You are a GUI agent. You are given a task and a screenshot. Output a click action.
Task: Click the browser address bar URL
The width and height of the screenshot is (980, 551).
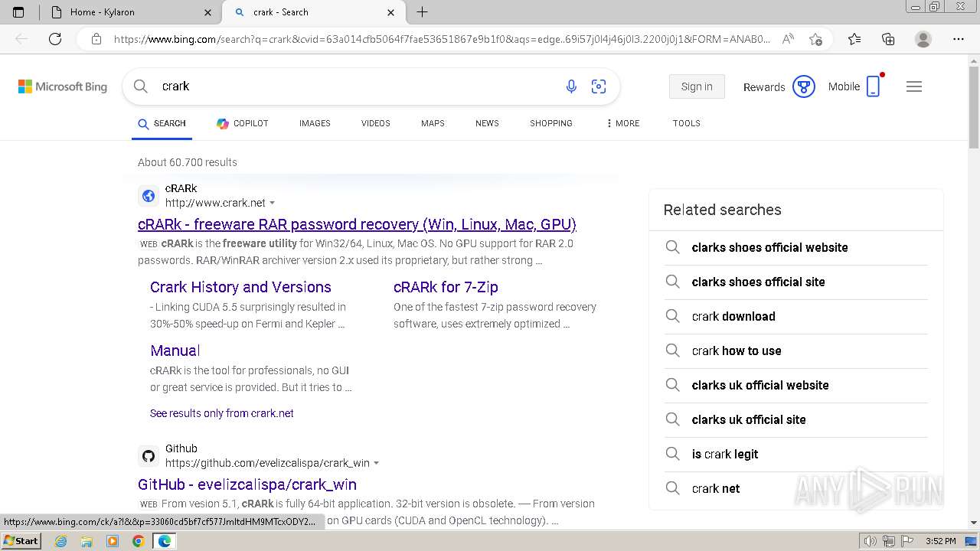click(442, 39)
